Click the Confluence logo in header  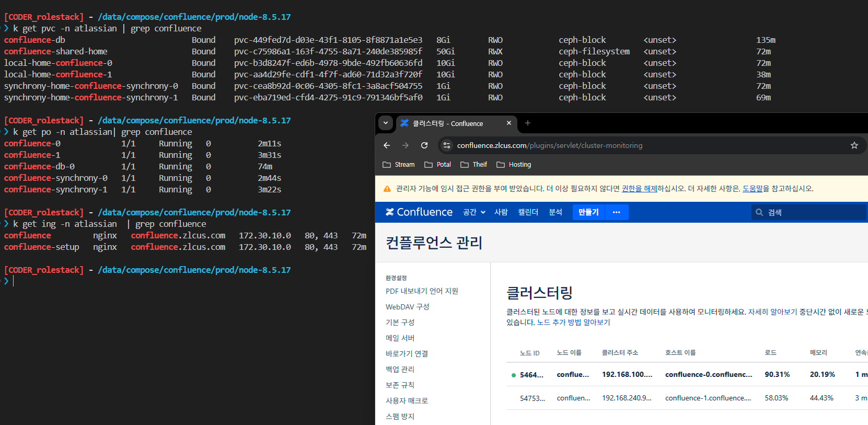tap(419, 212)
